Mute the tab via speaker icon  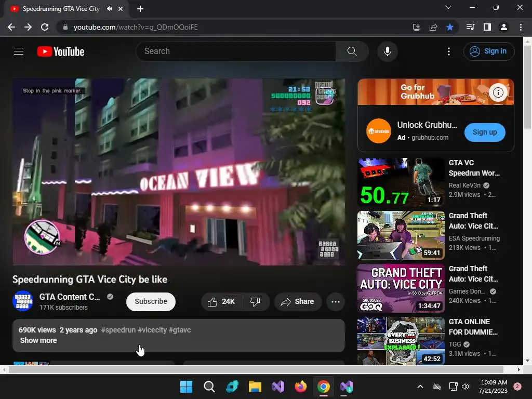coord(109,9)
